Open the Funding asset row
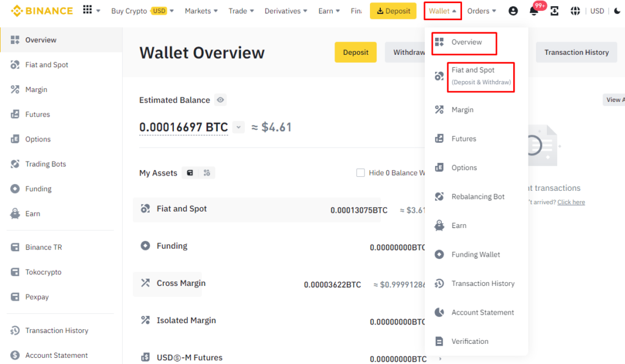The width and height of the screenshot is (625, 364). click(x=279, y=246)
